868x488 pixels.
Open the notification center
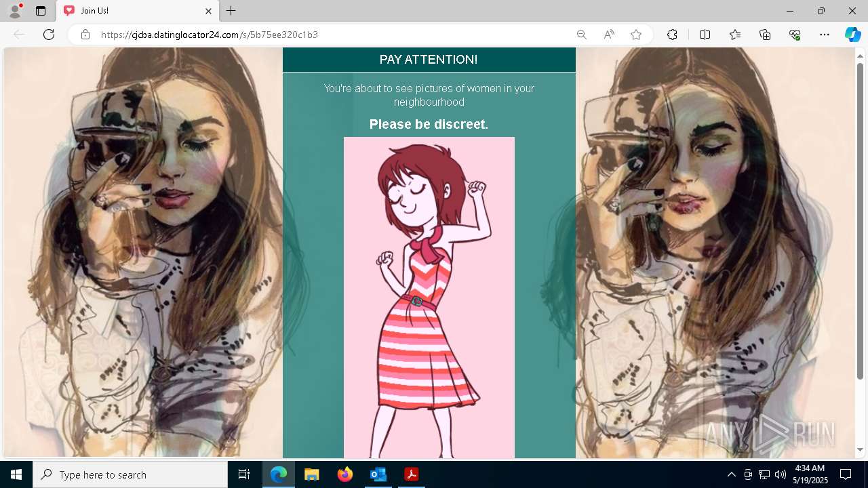pos(846,474)
